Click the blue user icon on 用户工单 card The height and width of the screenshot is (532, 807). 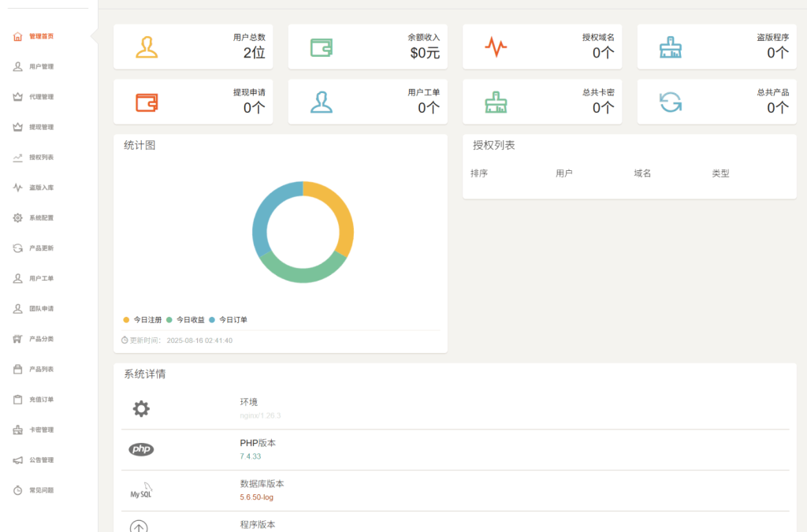pos(322,102)
